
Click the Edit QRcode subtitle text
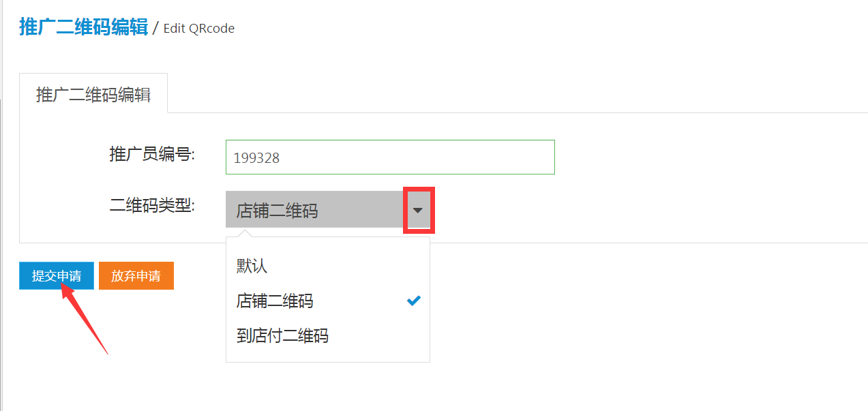point(199,29)
